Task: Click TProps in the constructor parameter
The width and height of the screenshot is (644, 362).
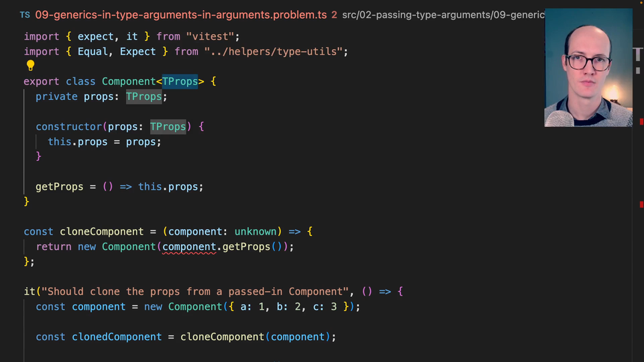Action: [x=168, y=127]
